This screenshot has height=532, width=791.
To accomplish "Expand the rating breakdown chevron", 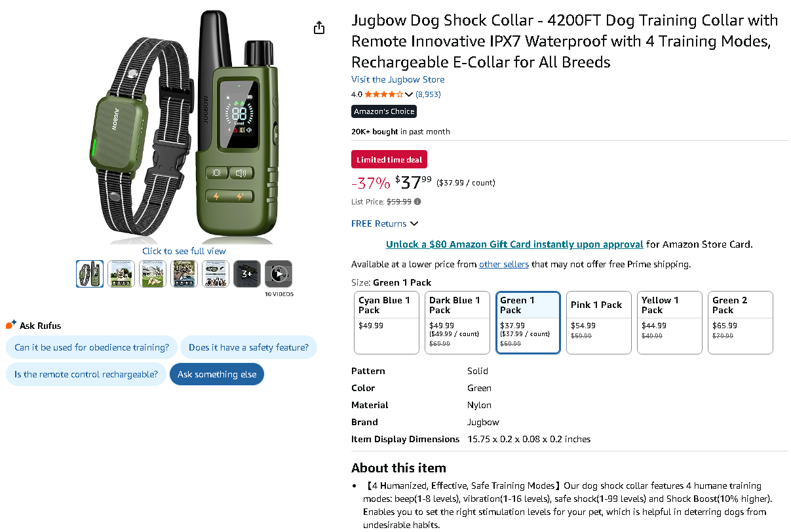I will pyautogui.click(x=409, y=94).
